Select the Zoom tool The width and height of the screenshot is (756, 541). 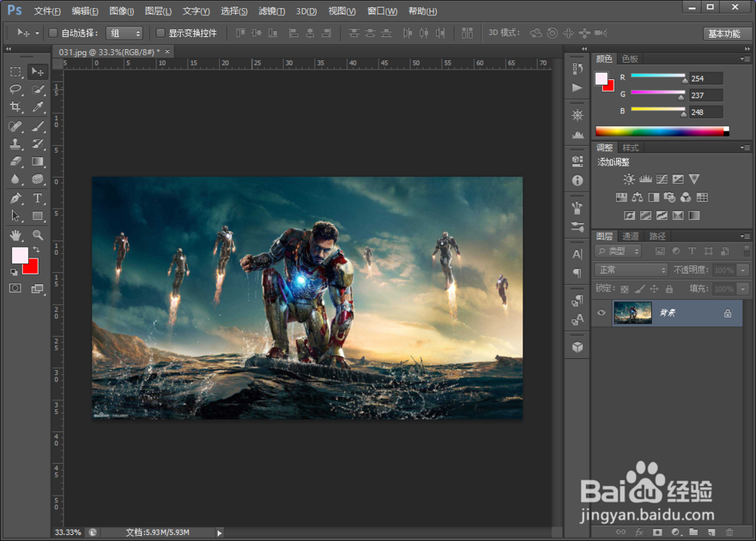tap(38, 235)
